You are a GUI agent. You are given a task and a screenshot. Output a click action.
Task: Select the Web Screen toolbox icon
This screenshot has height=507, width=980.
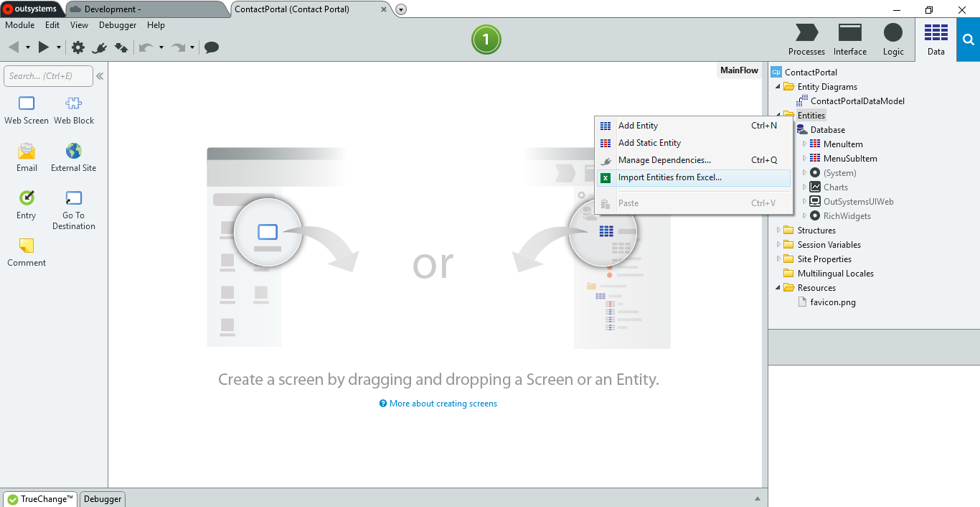(x=27, y=103)
